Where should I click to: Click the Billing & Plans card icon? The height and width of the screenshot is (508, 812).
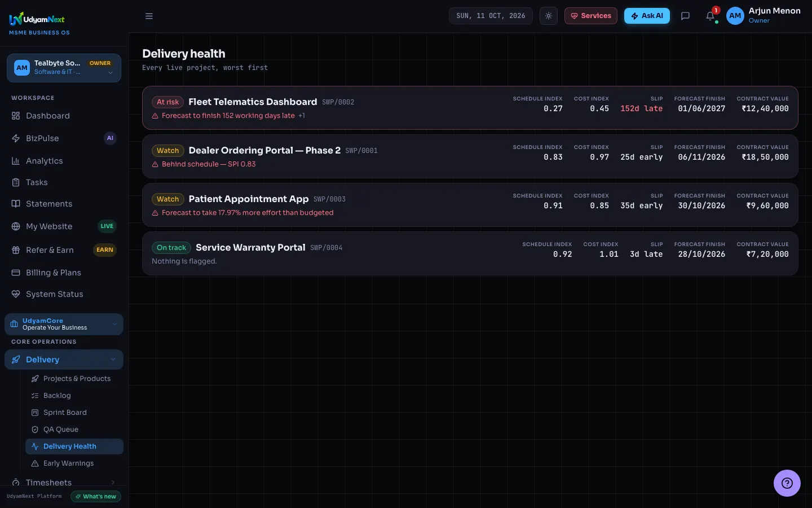pos(16,273)
